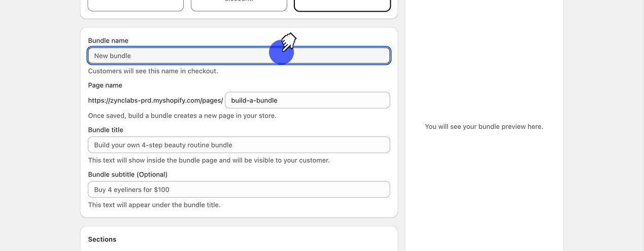Click the selected bold-outlined bundle type card
Screen dimensions: 644x251
point(343,5)
